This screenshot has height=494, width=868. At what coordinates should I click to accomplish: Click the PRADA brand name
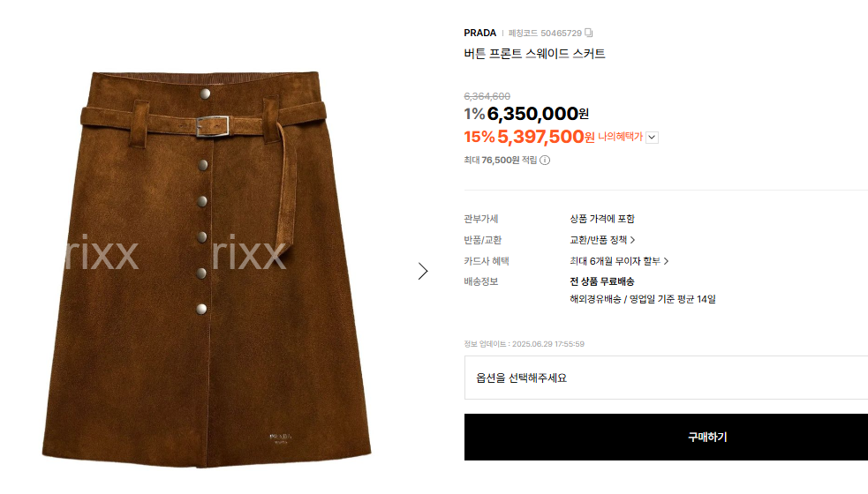tap(480, 34)
